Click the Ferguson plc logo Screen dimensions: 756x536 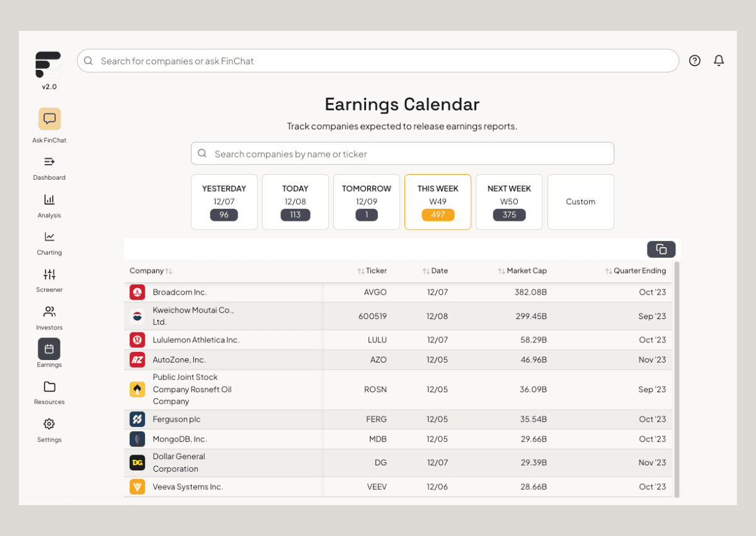(137, 419)
